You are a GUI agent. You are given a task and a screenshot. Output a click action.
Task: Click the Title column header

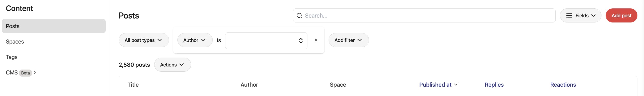click(x=133, y=85)
